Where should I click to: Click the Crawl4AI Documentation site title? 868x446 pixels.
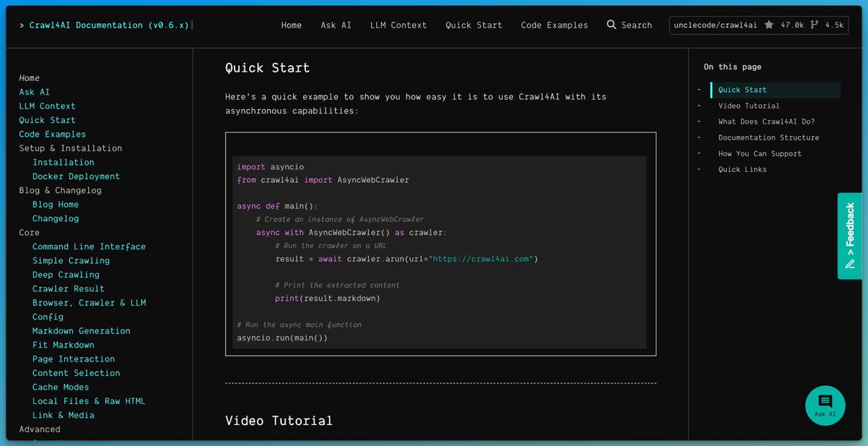(109, 25)
